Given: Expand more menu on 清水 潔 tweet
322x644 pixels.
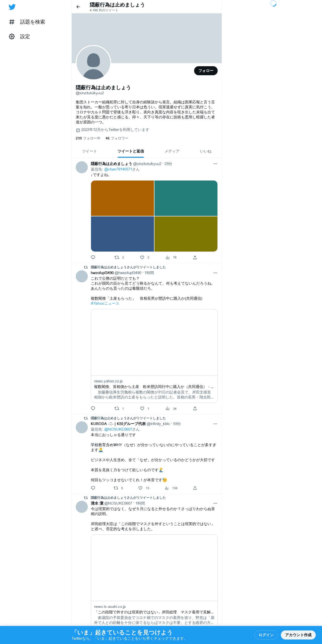Looking at the screenshot, I should point(215,503).
